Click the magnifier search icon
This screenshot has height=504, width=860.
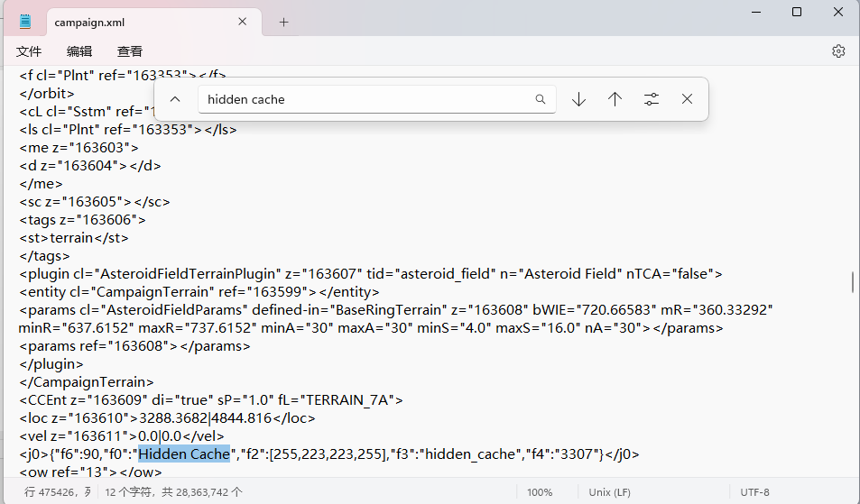click(x=541, y=99)
